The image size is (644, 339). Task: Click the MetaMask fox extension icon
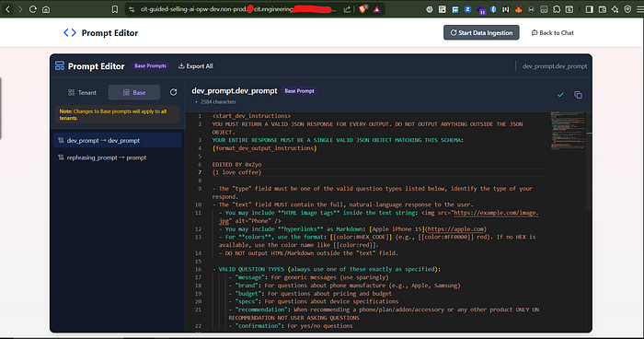tap(519, 9)
